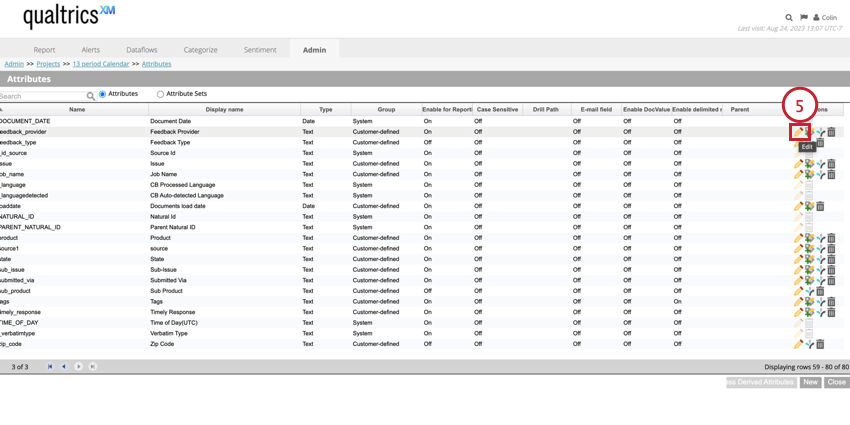Select the Attributes radio button

point(102,94)
